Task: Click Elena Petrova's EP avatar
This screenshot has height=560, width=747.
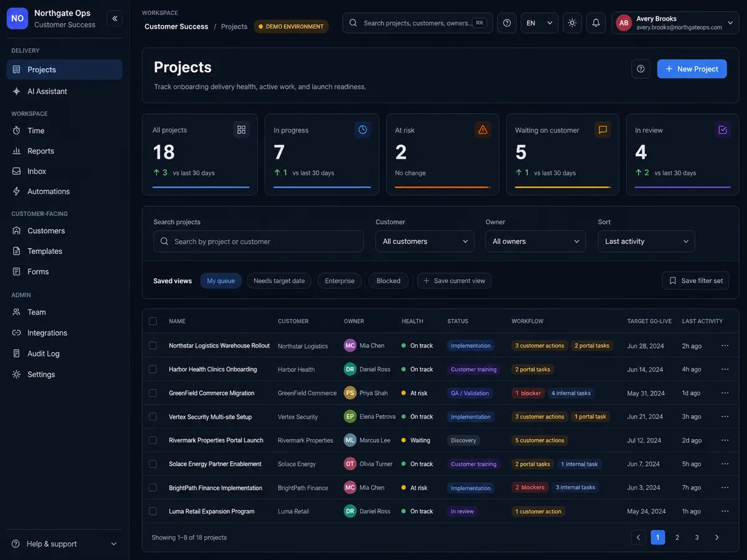Action: [x=350, y=416]
